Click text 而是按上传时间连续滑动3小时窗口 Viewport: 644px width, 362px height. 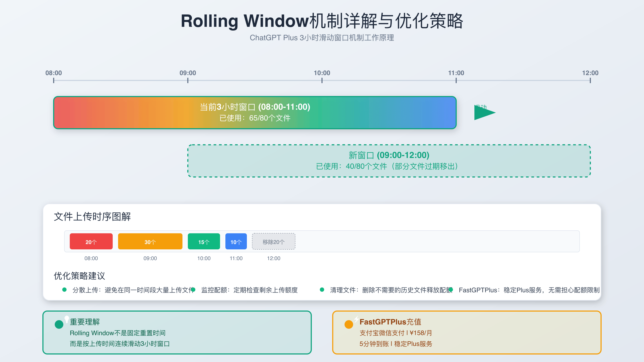[x=120, y=344]
